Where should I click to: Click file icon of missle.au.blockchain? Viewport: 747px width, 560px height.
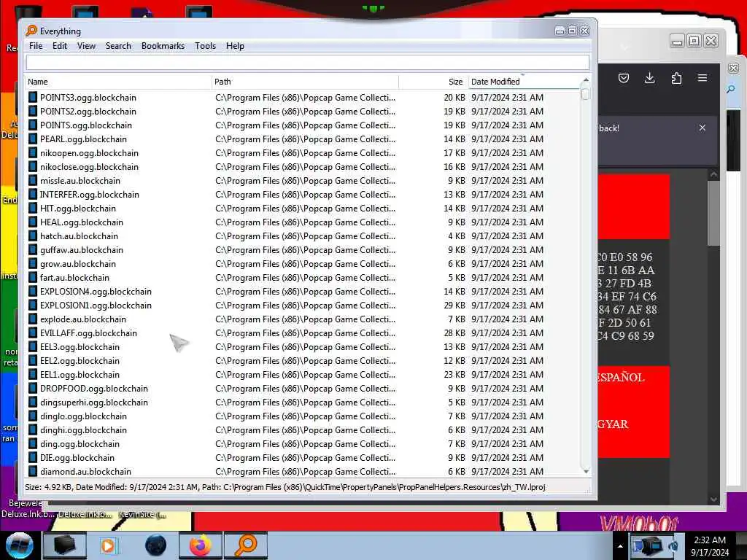pyautogui.click(x=32, y=181)
